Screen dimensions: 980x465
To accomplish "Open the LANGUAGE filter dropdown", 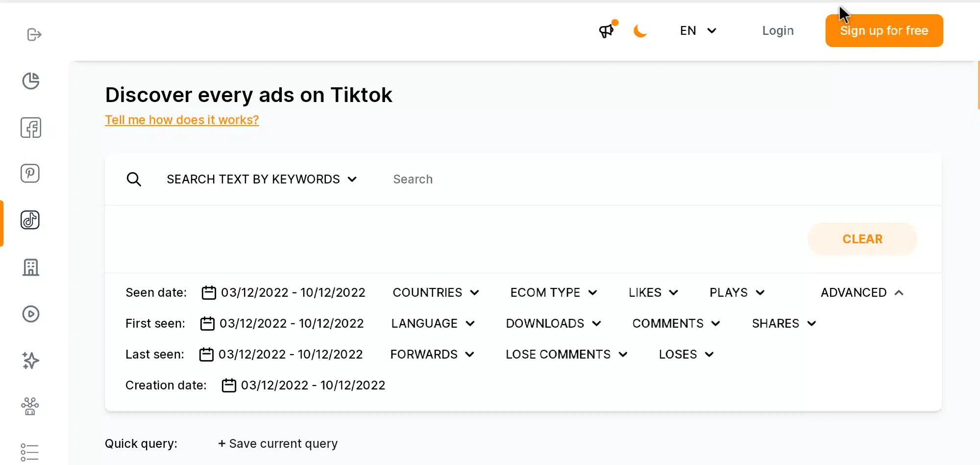I will pyautogui.click(x=433, y=323).
